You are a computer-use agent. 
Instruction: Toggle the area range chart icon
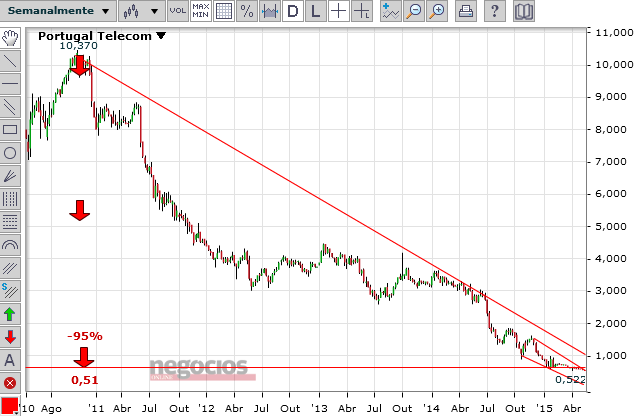[270, 11]
